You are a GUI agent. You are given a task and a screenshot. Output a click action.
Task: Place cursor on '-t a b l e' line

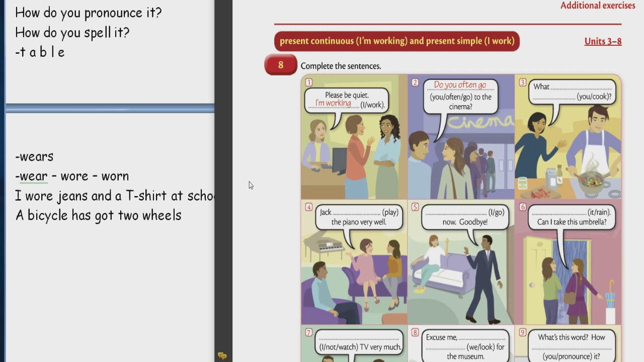[40, 52]
